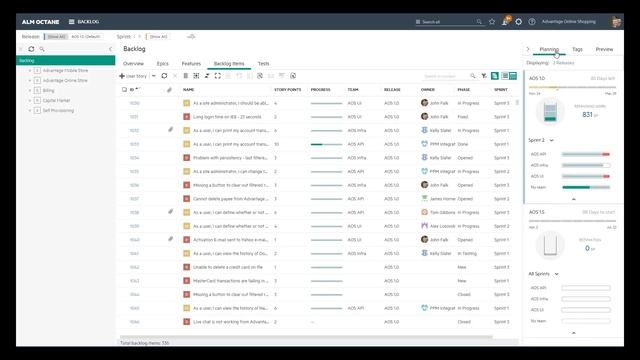The width and height of the screenshot is (640, 360).
Task: Search the backlog tree with magnifier icon
Action: point(42,49)
